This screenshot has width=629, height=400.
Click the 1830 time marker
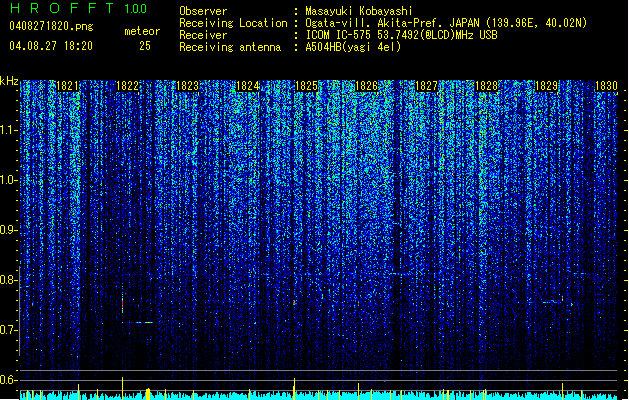pyautogui.click(x=606, y=86)
